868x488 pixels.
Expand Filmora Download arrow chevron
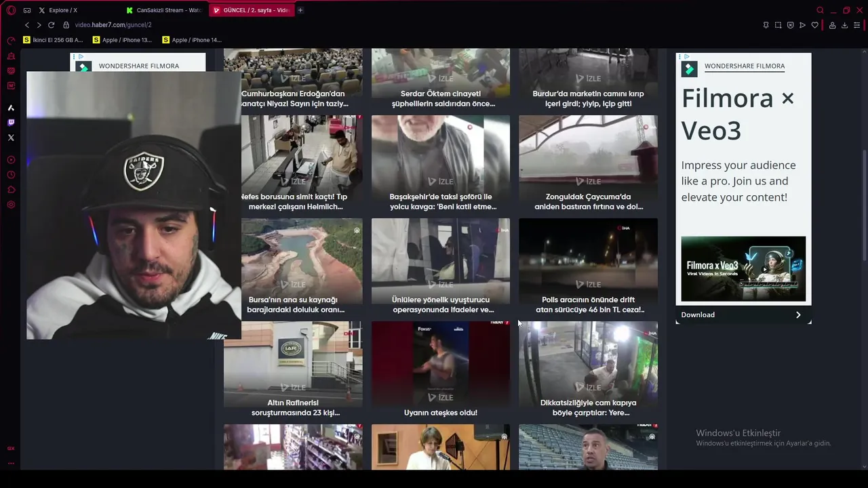pos(798,314)
